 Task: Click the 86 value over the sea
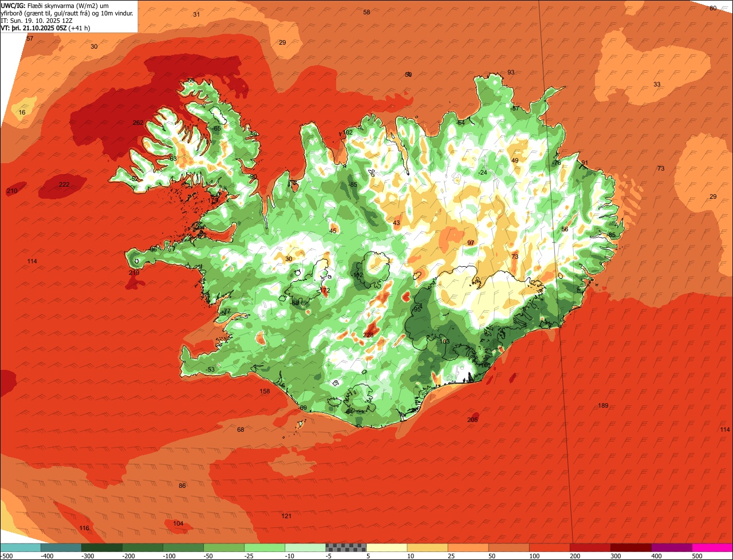coord(182,486)
